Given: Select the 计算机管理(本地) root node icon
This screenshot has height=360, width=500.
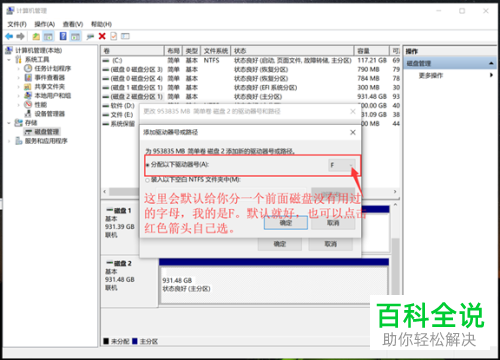Looking at the screenshot, I should (x=9, y=50).
